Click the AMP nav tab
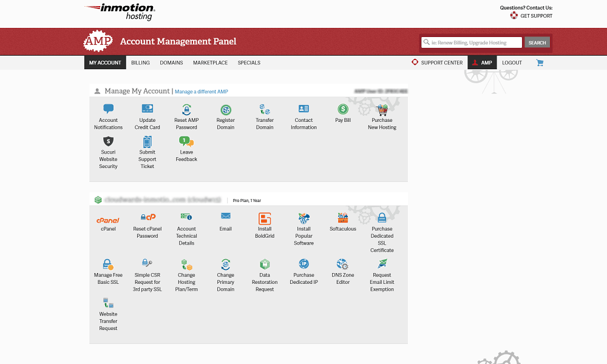The width and height of the screenshot is (607, 364). 483,62
